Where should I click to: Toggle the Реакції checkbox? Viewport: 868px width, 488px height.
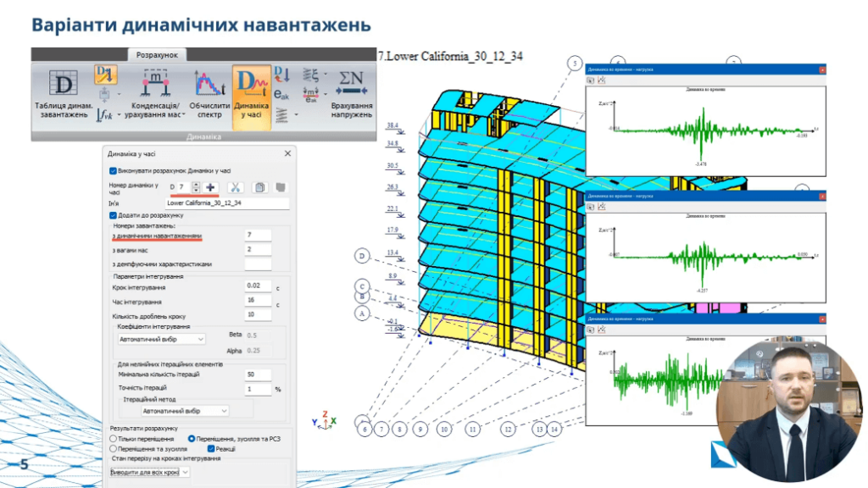click(x=211, y=449)
